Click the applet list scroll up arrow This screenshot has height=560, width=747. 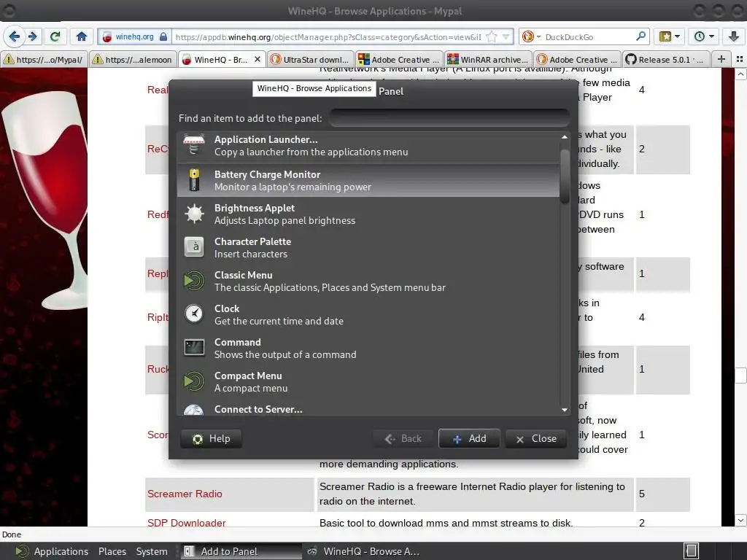pyautogui.click(x=565, y=137)
